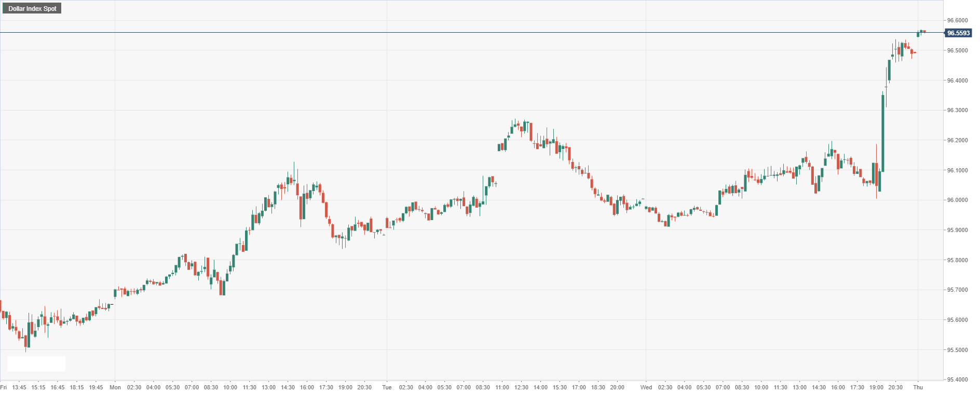Click the 13:45 time label after Fri
The width and height of the screenshot is (980, 394).
19,387
